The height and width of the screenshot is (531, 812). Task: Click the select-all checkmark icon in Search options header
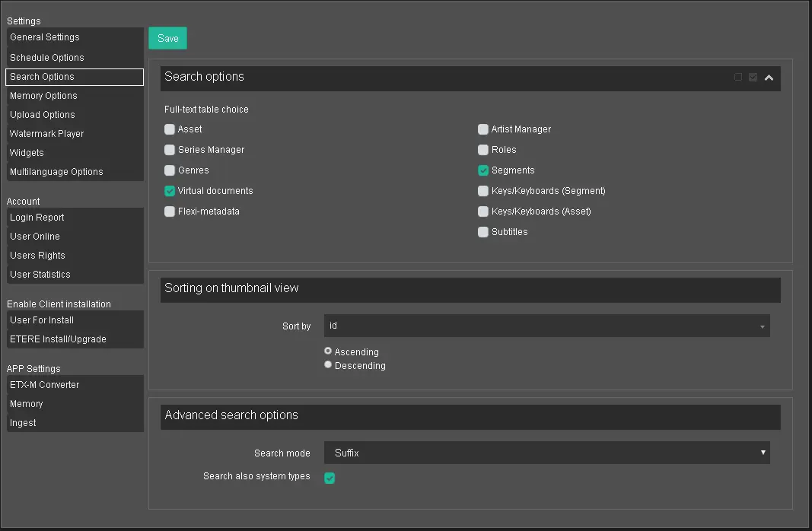pyautogui.click(x=753, y=77)
